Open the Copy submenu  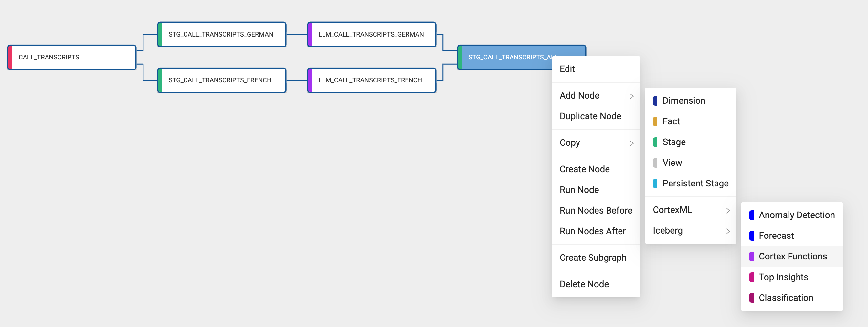pos(596,143)
